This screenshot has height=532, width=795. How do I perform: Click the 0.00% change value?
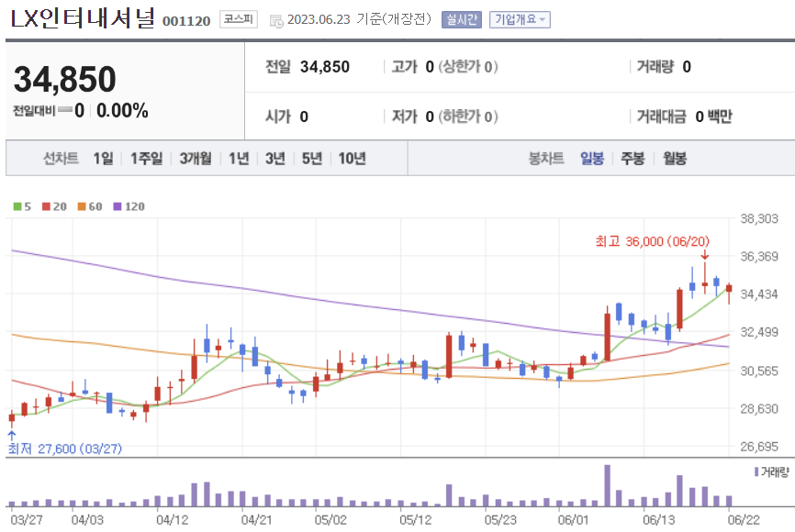122,110
